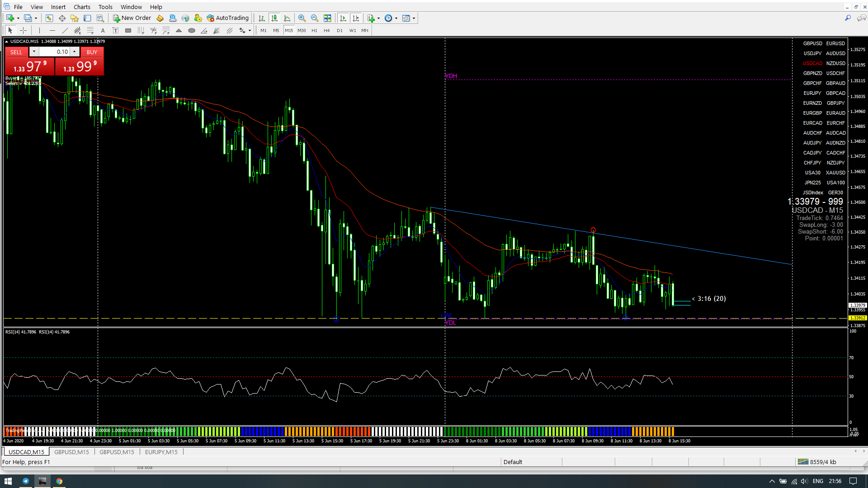Open the Insert menu
This screenshot has height=488, width=868.
[58, 7]
